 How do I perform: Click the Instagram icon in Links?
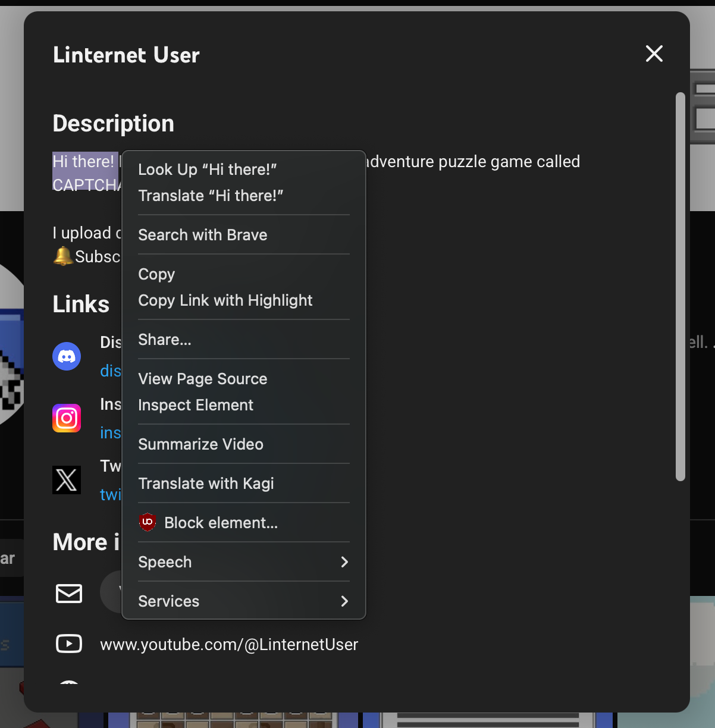[x=67, y=418]
